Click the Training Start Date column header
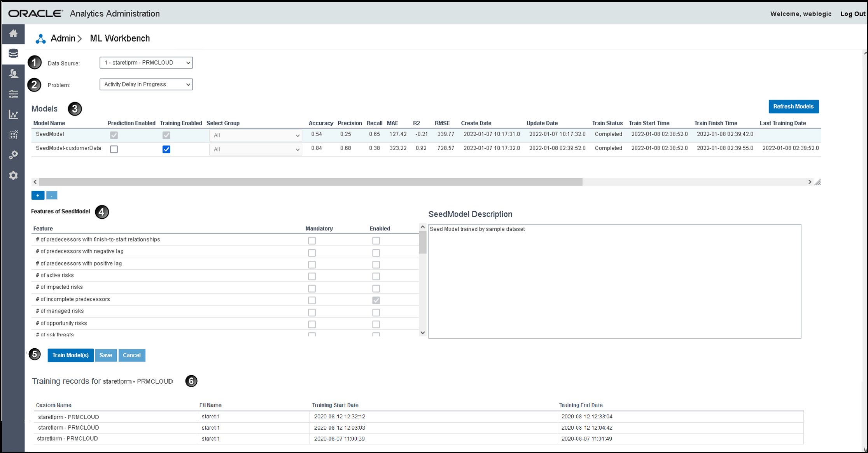The height and width of the screenshot is (453, 868). pos(335,405)
